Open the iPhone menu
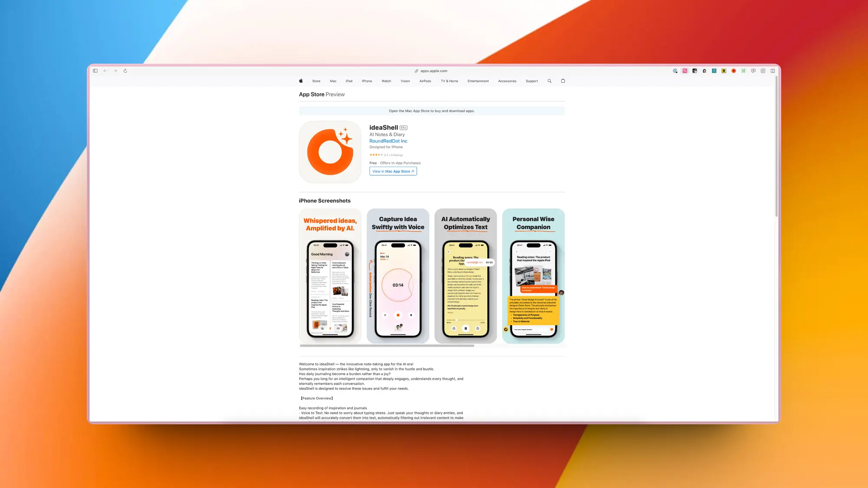Image resolution: width=868 pixels, height=488 pixels. coord(367,81)
